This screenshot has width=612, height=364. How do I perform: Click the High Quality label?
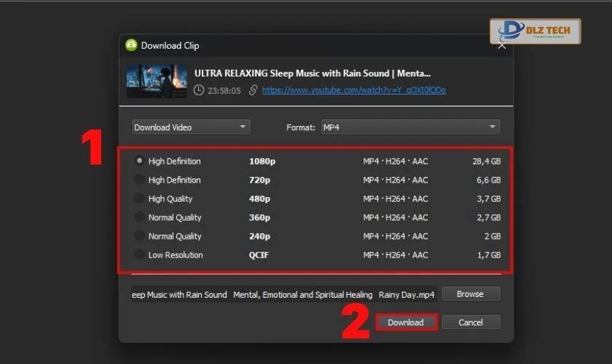point(170,199)
